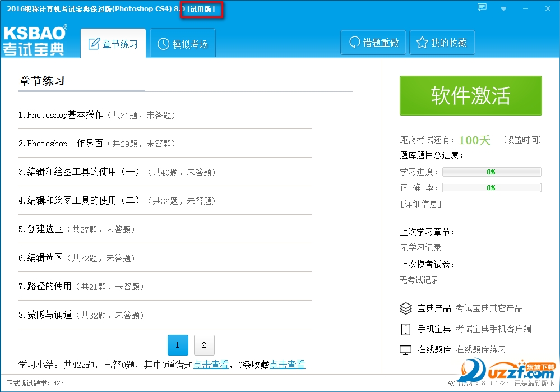Click the refresh icon in 错题重做

(354, 43)
